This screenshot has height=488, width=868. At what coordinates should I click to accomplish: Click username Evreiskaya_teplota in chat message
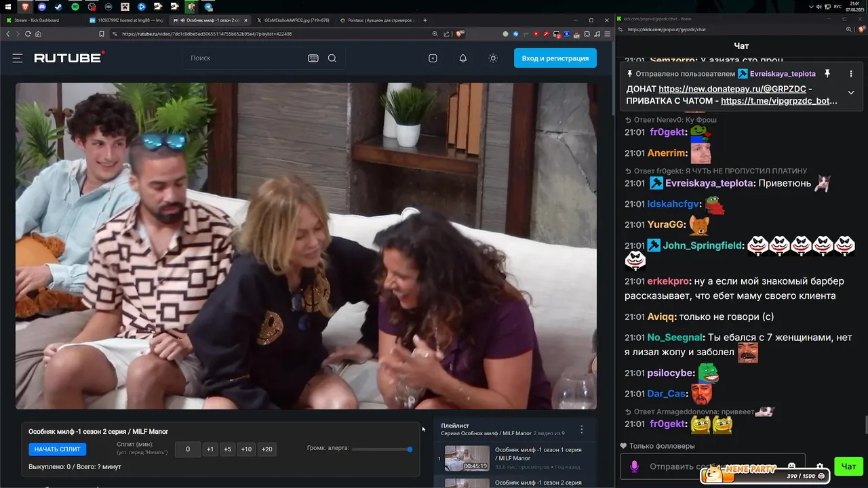(709, 183)
